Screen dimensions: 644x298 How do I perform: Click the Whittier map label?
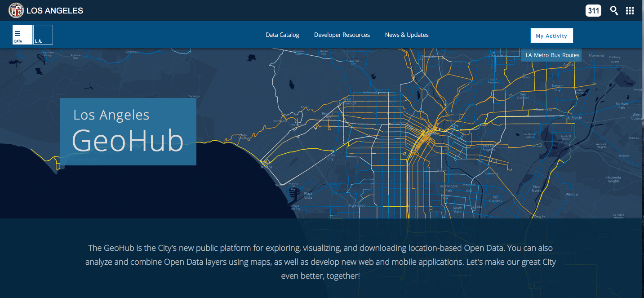(572, 195)
